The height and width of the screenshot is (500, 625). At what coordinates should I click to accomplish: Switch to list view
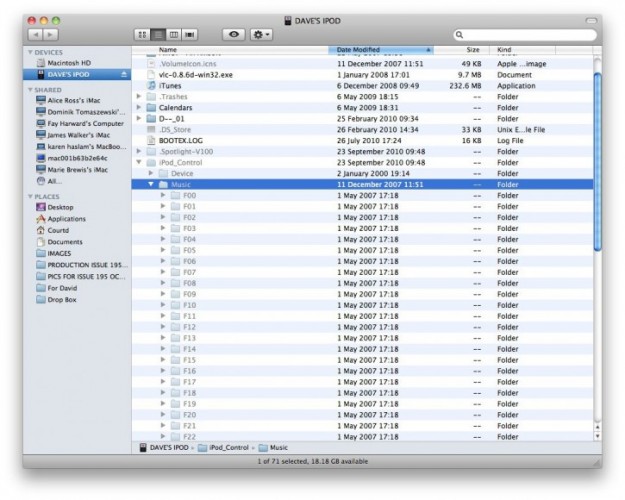pyautogui.click(x=158, y=35)
